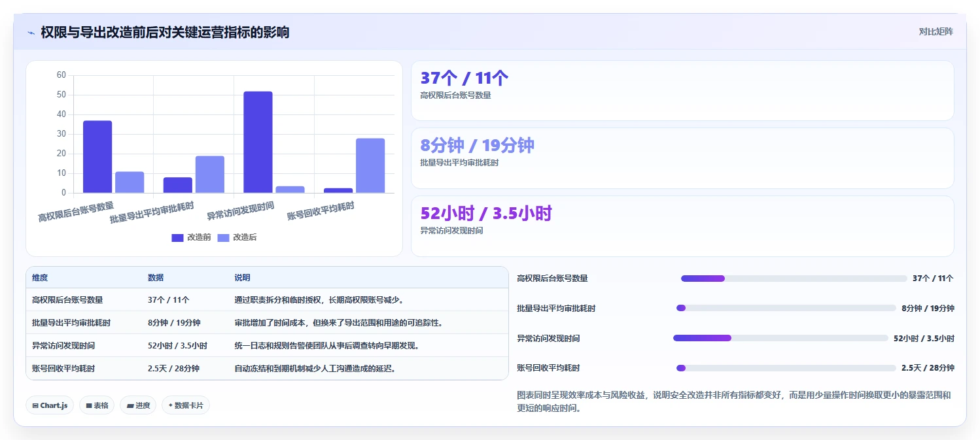This screenshot has width=980, height=440.
Task: Click the 改造后 bar for 账号回收平均耗时
Action: (370, 165)
